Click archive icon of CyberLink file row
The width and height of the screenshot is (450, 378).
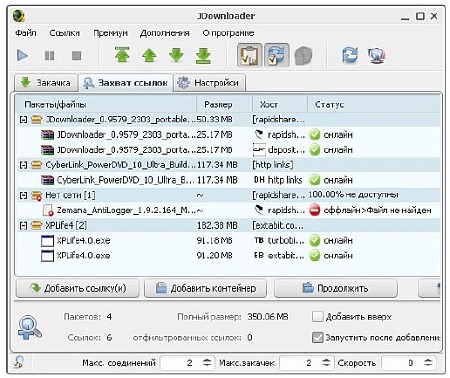click(47, 180)
